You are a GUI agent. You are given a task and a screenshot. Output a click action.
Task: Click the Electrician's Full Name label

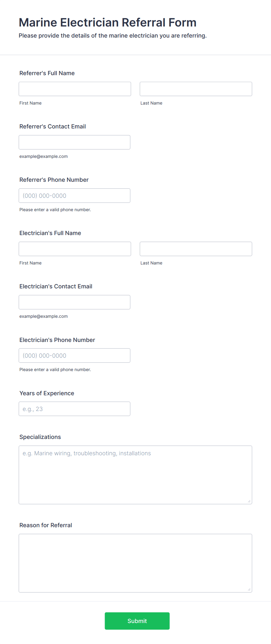pyautogui.click(x=50, y=233)
